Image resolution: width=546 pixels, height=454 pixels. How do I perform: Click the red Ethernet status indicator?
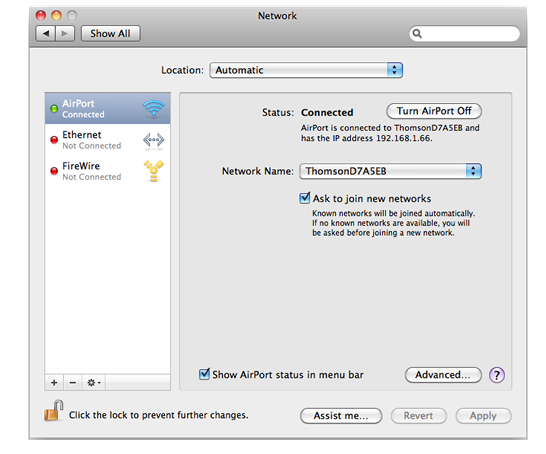point(54,140)
